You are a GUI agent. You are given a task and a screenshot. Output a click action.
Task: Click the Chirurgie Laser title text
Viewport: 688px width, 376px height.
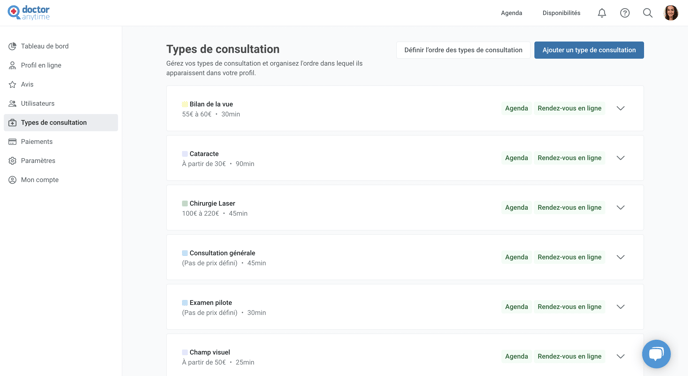(212, 204)
